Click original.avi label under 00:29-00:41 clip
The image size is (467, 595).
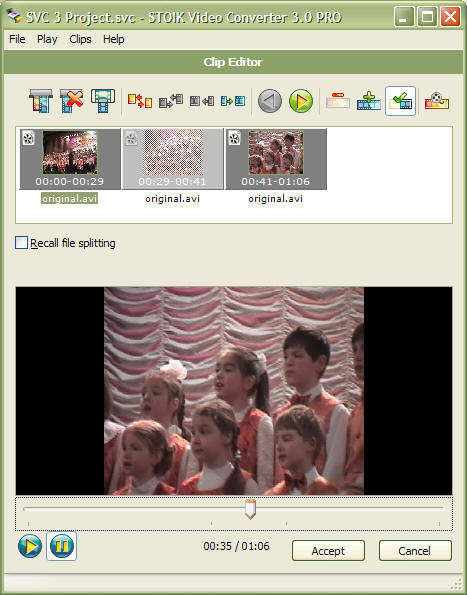point(173,198)
